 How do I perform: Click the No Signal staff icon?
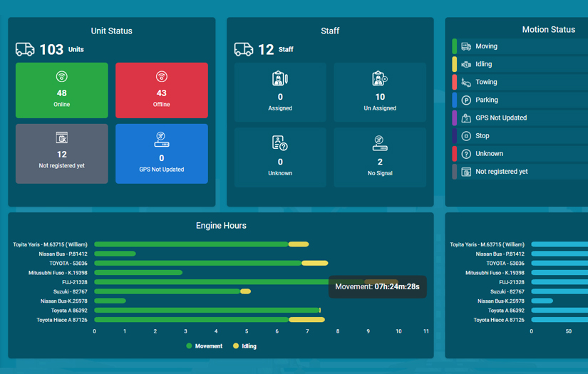coord(379,143)
